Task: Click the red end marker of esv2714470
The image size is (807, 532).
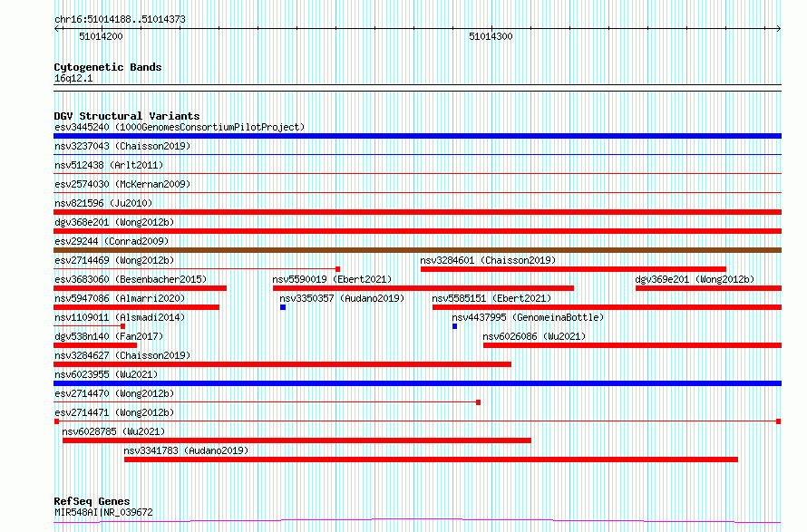Action: (x=478, y=402)
